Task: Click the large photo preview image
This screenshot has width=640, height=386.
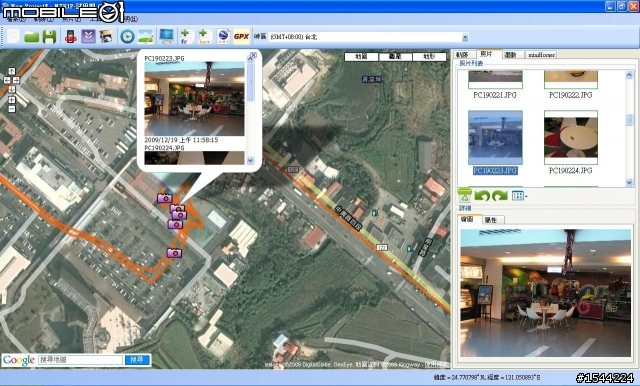Action: pyautogui.click(x=546, y=293)
